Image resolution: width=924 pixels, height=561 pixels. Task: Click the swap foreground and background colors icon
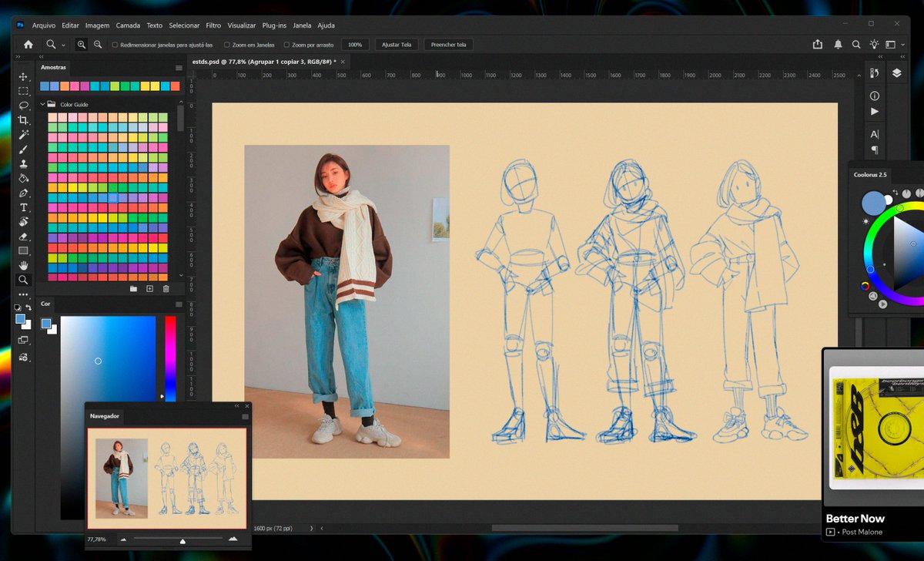[x=28, y=307]
